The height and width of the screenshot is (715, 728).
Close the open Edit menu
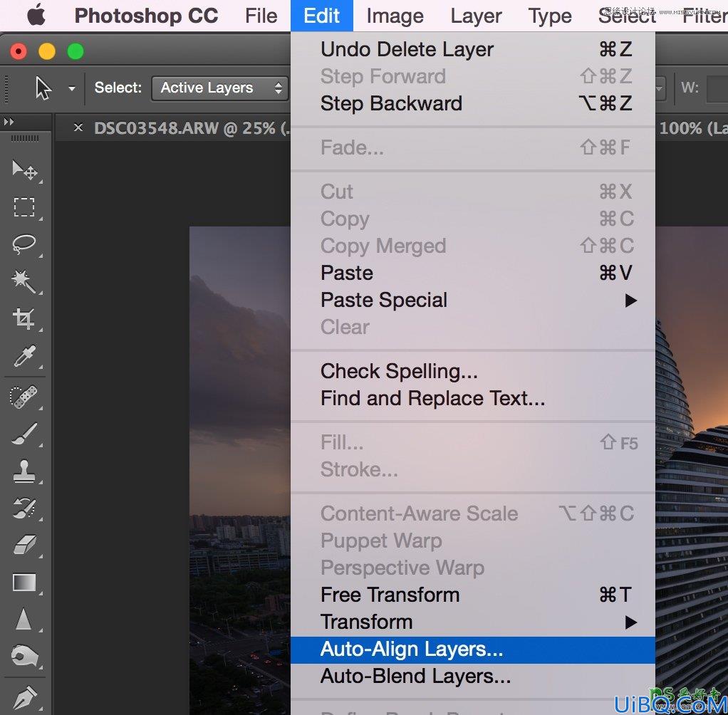tap(322, 16)
